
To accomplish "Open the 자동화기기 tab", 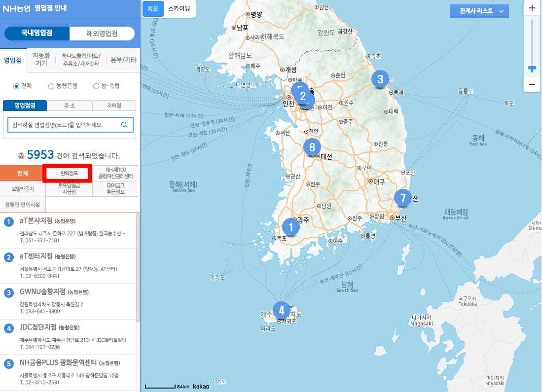I will pos(41,60).
